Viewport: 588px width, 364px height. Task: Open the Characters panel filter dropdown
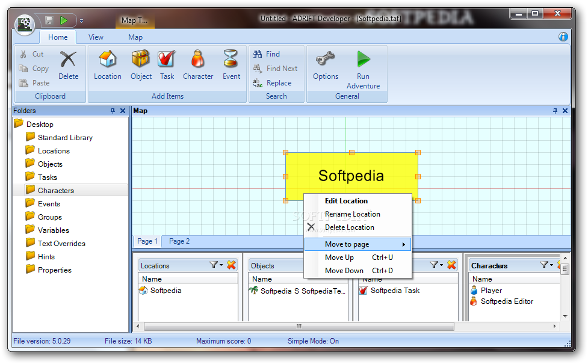coord(546,265)
